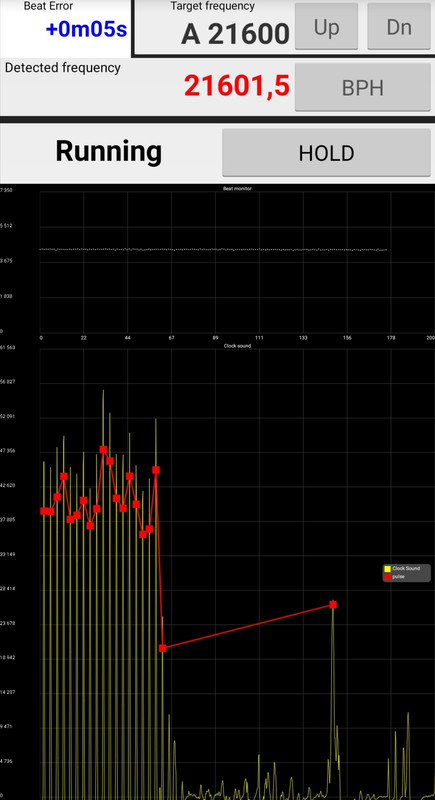Tap the HOLD button
The image size is (435, 800).
point(326,153)
